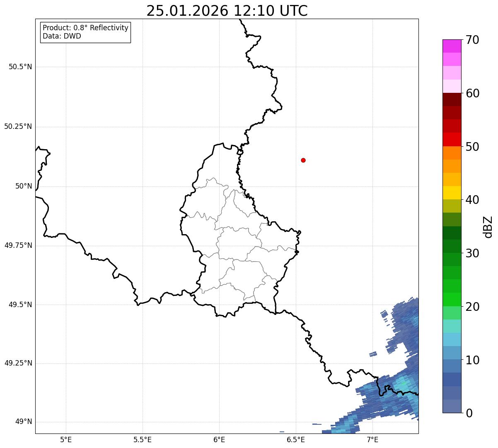The width and height of the screenshot is (498, 448).
Task: Click the 'Data: DWD' label
Action: tap(62, 36)
